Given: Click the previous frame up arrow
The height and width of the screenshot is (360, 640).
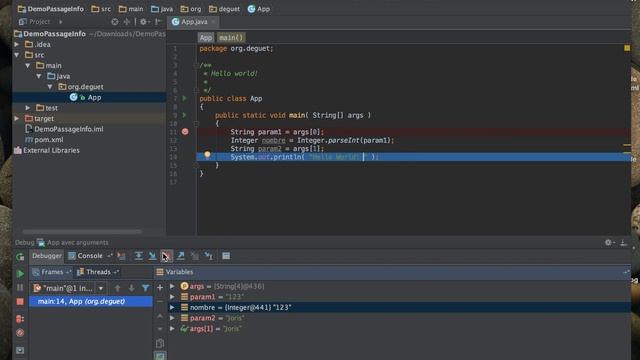Looking at the screenshot, I should click(x=118, y=288).
